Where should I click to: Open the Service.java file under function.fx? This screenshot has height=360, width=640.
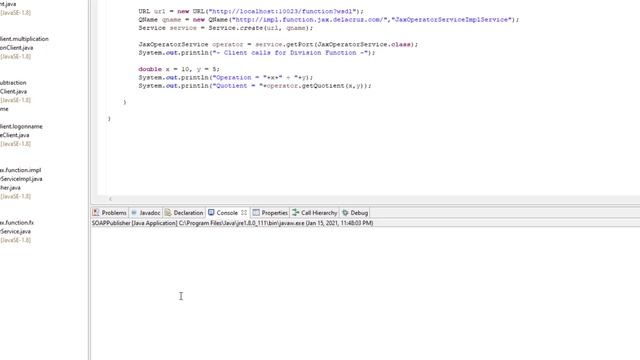click(x=15, y=231)
